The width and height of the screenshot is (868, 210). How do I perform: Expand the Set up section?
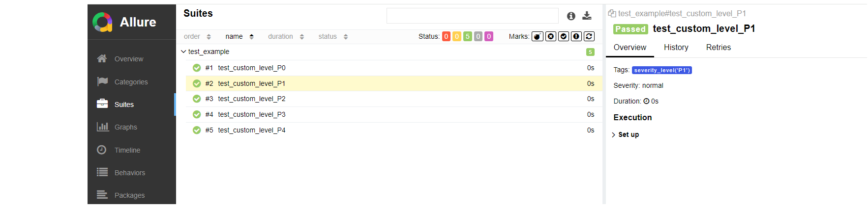point(626,134)
